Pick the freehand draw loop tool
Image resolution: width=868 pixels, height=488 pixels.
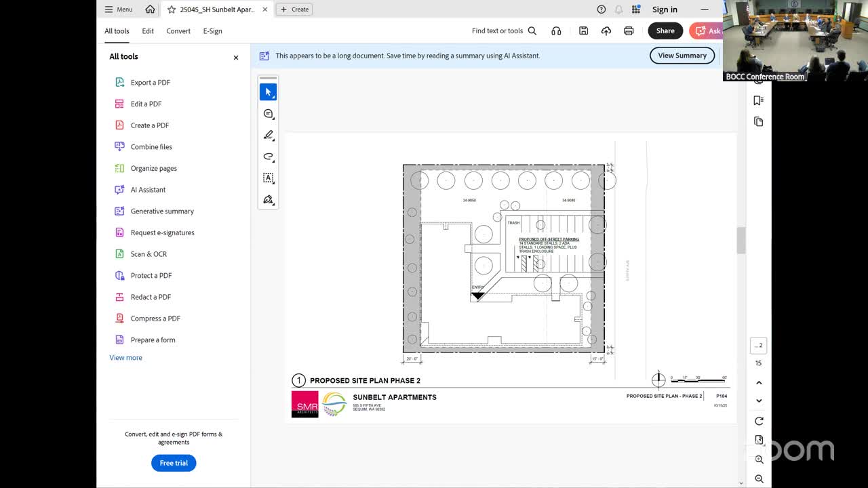point(268,157)
